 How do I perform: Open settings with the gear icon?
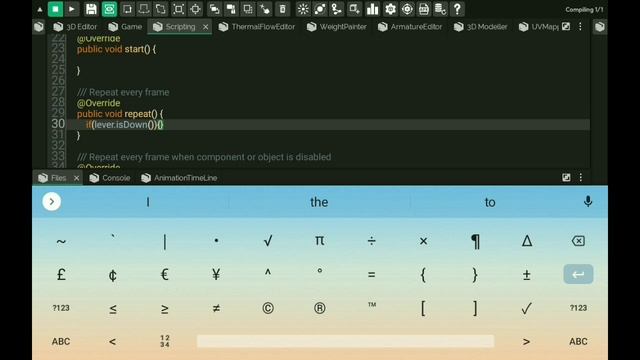pyautogui.click(x=390, y=9)
